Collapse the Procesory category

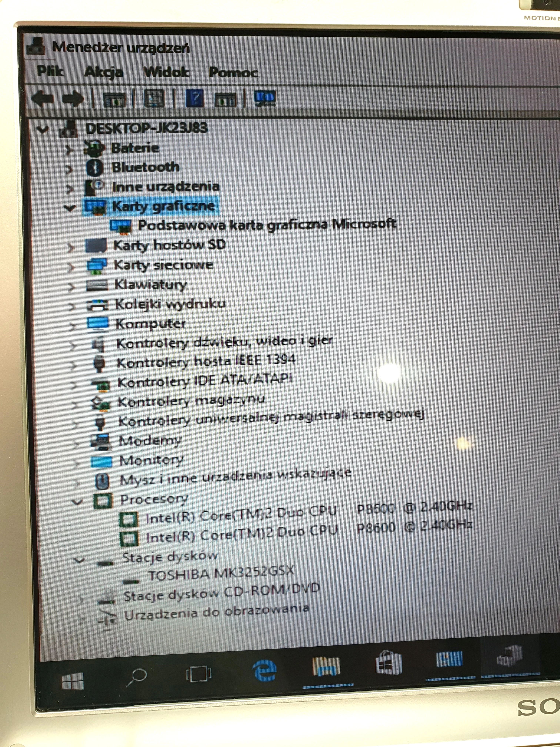(x=77, y=502)
